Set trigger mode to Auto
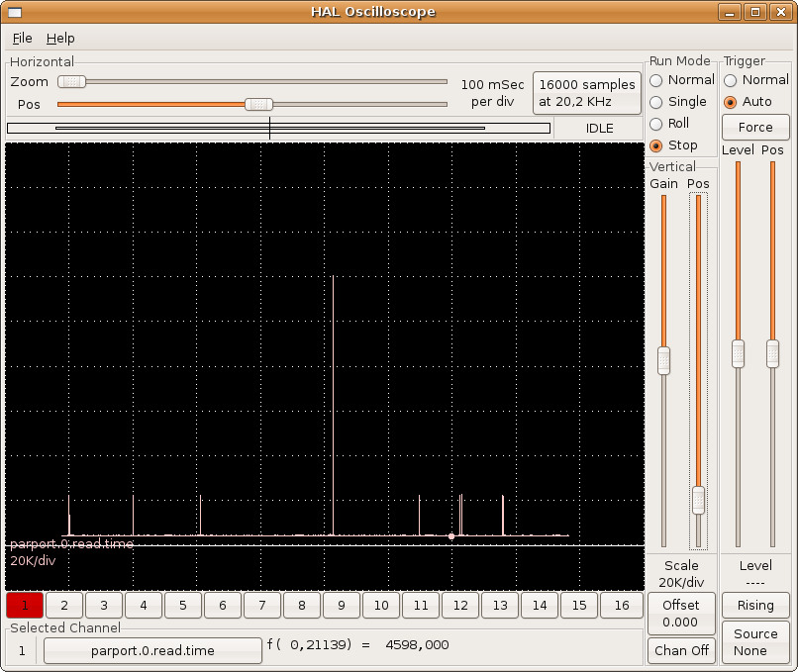The width and height of the screenshot is (798, 672). coord(748,102)
